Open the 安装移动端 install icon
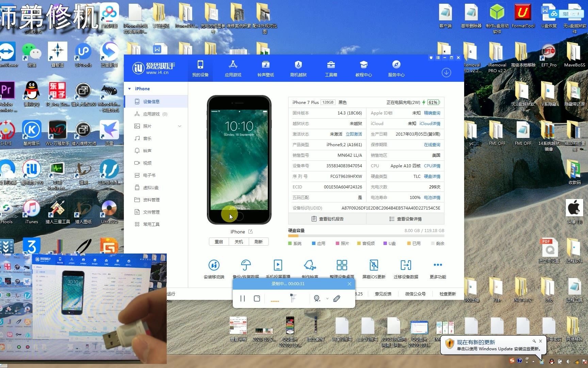 214,265
